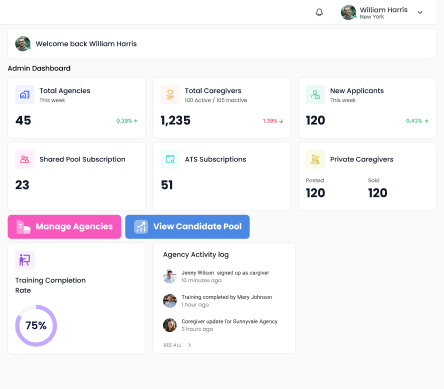Image resolution: width=444 pixels, height=389 pixels.
Task: Click '1 hour ago' timestamp
Action: coord(195,305)
